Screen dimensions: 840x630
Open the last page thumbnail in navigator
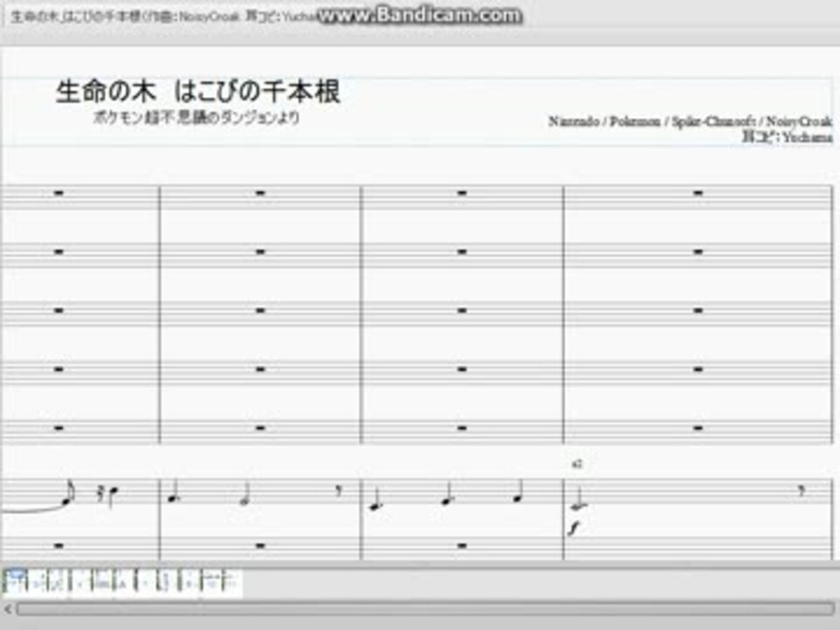pyautogui.click(x=231, y=583)
